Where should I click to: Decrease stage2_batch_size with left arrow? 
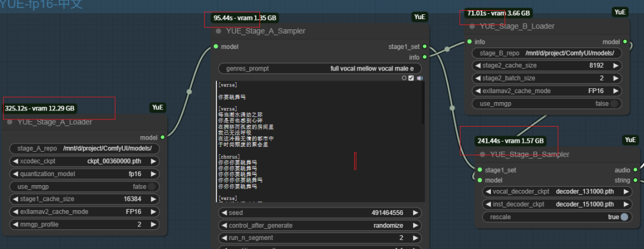[478, 78]
